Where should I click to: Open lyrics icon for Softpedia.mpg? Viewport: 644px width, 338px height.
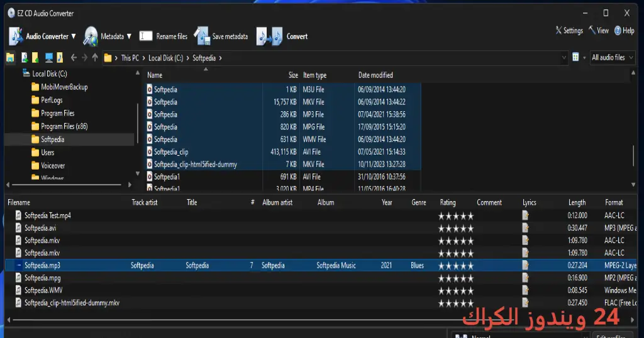[x=525, y=278]
